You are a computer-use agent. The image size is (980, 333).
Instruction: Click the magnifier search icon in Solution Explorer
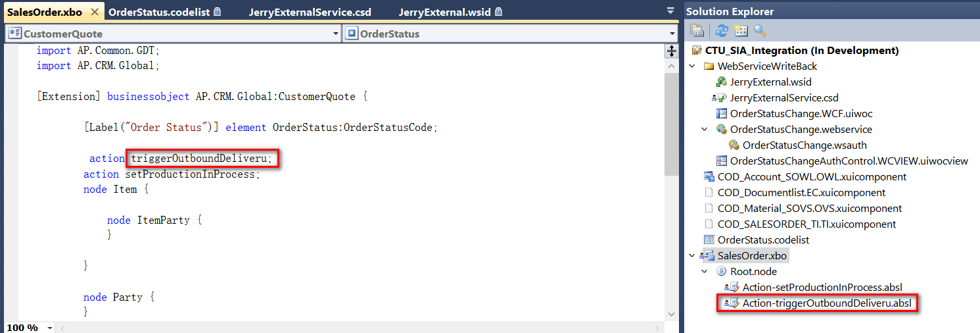tap(760, 30)
